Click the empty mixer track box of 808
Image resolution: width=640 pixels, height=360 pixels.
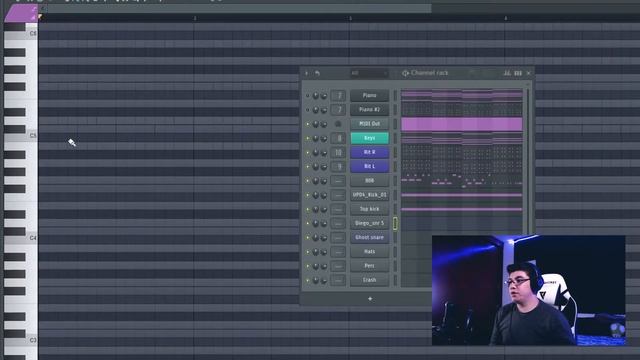338,181
